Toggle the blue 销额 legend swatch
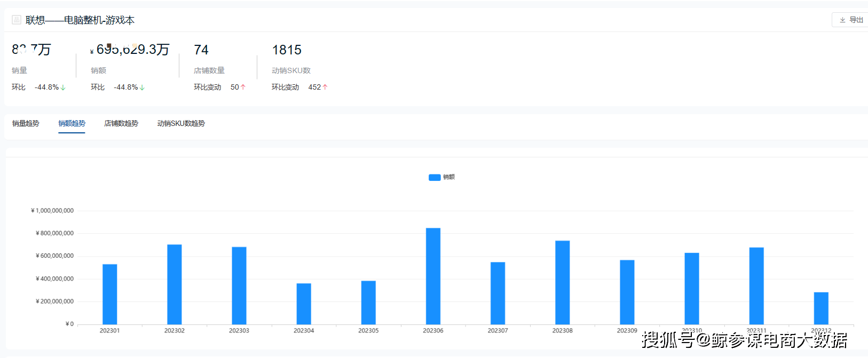The image size is (868, 358). 435,177
